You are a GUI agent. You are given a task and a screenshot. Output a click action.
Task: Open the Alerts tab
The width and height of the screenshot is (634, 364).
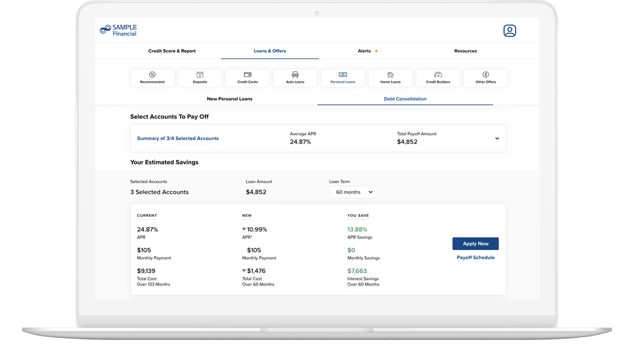364,51
